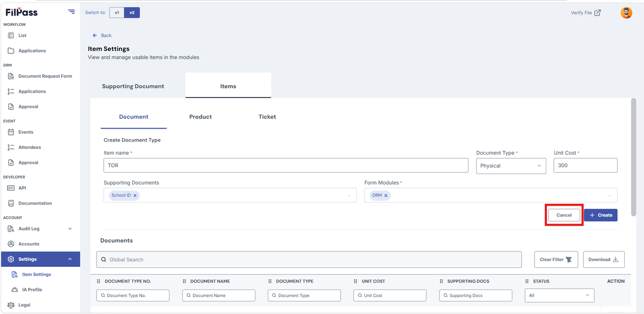Expand the Audit Log sidebar chevron

click(70, 229)
